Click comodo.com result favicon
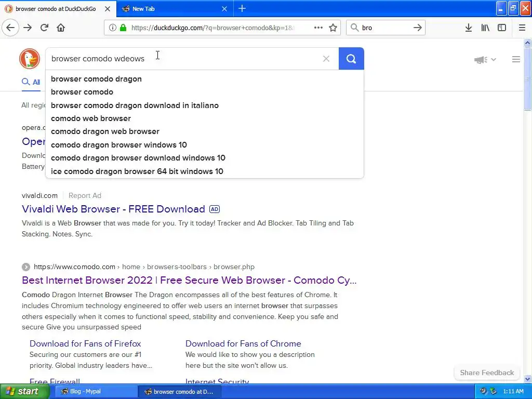Image resolution: width=532 pixels, height=399 pixels. [x=26, y=267]
